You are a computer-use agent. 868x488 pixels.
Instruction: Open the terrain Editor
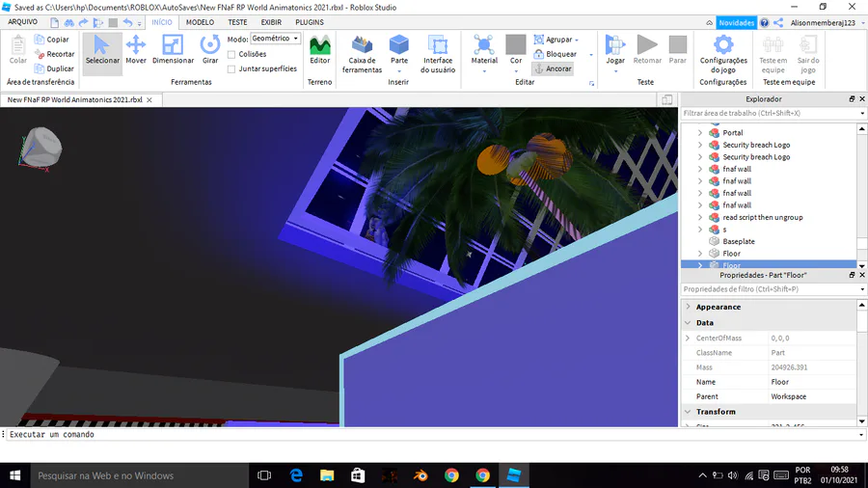click(x=319, y=50)
